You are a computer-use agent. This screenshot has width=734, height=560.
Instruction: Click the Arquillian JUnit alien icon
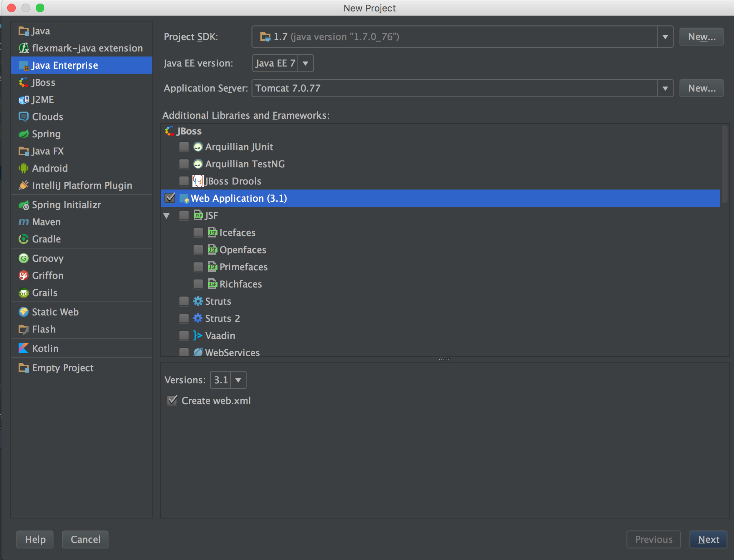198,147
